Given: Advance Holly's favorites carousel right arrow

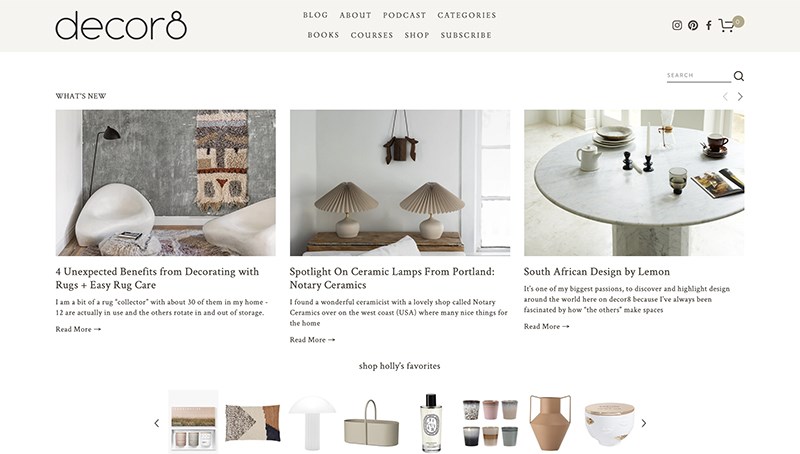Looking at the screenshot, I should [x=643, y=423].
